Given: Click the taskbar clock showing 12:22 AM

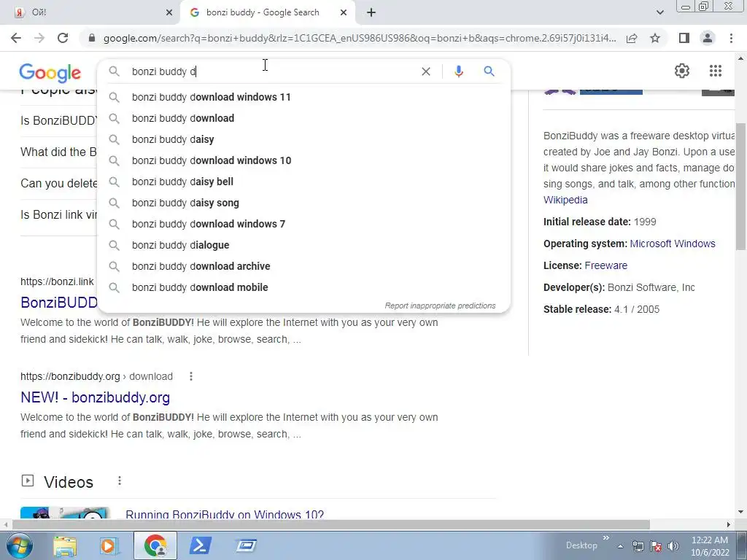Looking at the screenshot, I should [x=710, y=545].
